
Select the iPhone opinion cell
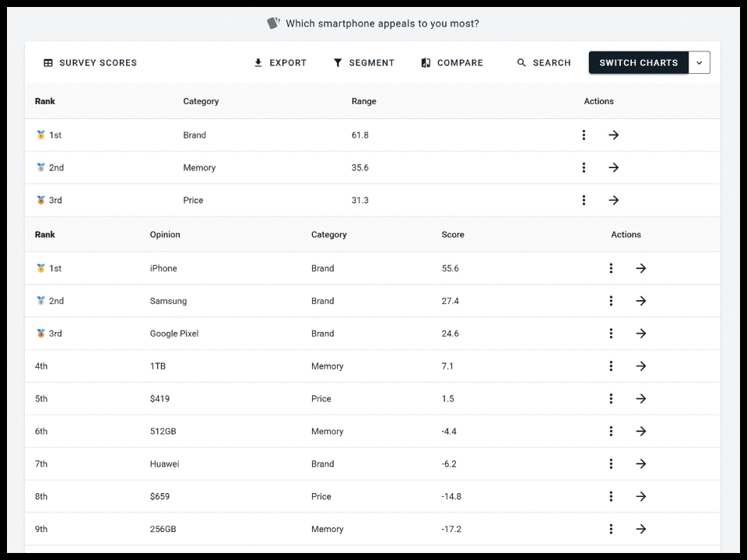(163, 268)
